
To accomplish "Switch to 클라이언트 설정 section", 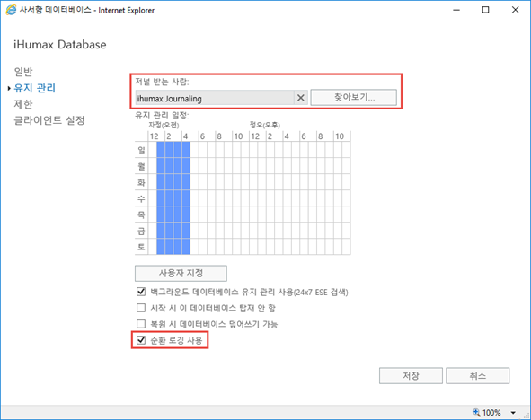I will [49, 120].
